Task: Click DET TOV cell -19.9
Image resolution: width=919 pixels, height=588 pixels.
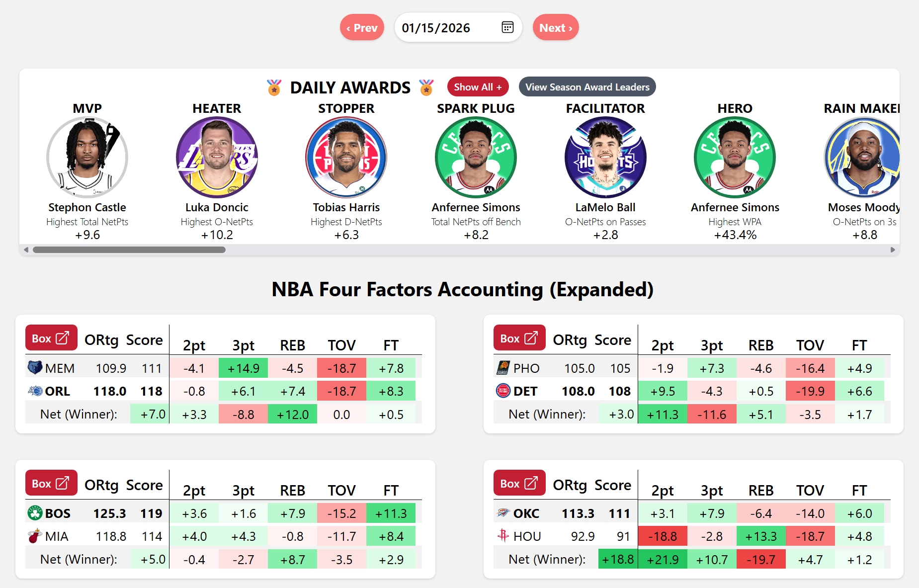Action: (x=810, y=391)
